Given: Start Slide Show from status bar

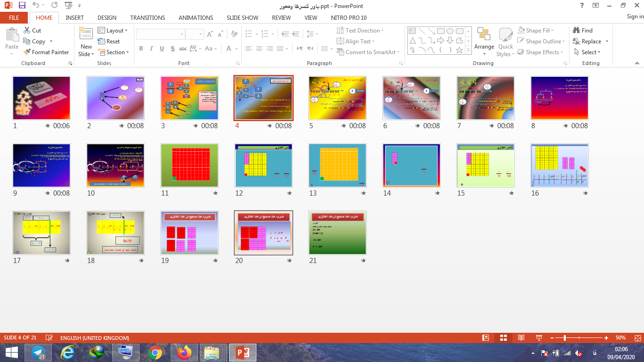Looking at the screenshot, I should (539, 338).
